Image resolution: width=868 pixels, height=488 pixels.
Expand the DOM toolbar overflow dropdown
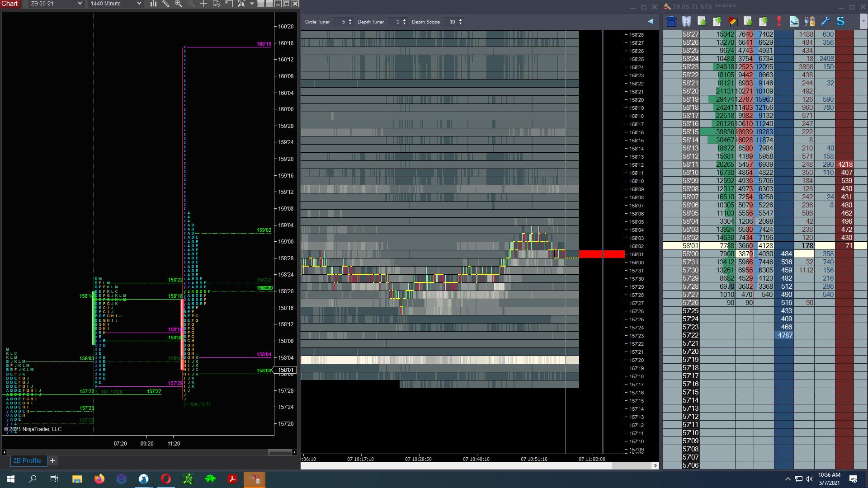coord(863,21)
